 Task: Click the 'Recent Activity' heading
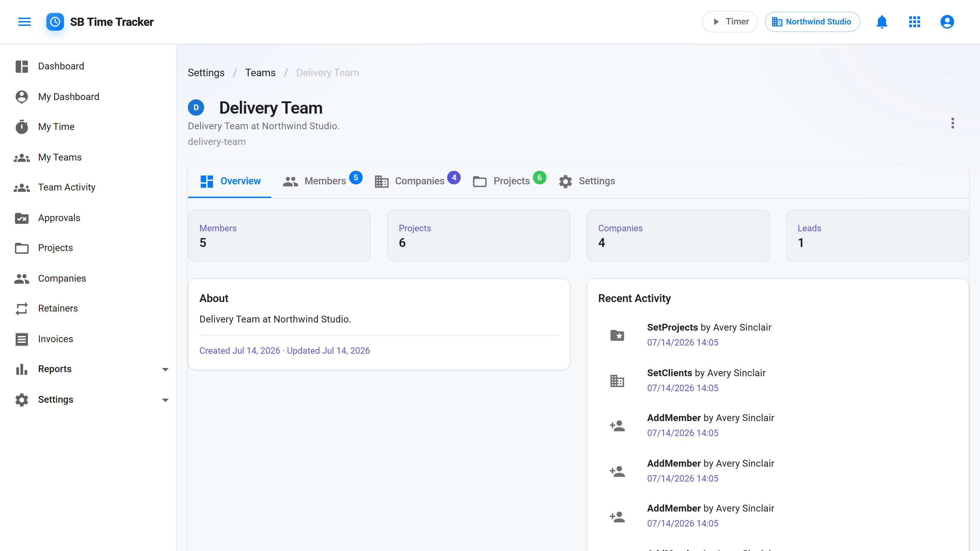[x=635, y=299]
